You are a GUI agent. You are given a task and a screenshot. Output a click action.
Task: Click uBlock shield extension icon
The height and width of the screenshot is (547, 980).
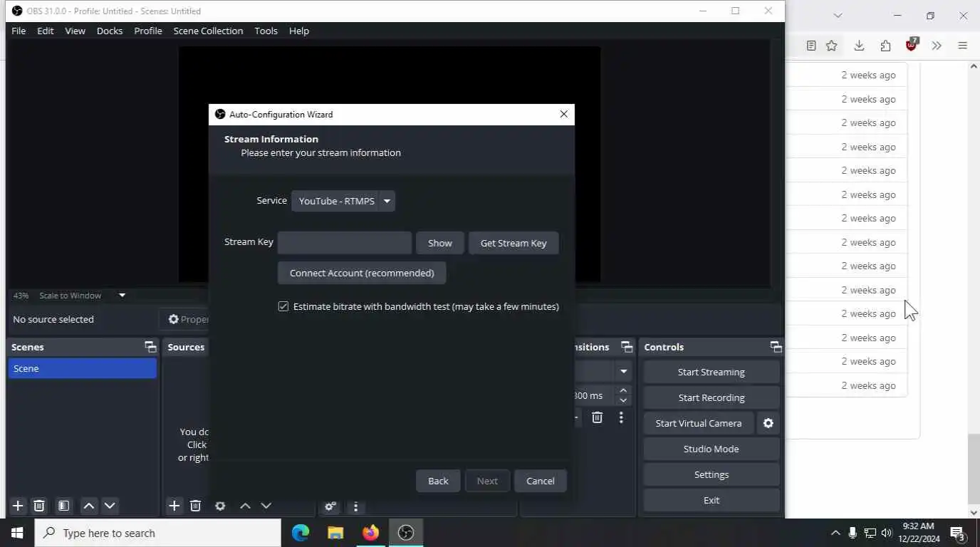pos(912,45)
